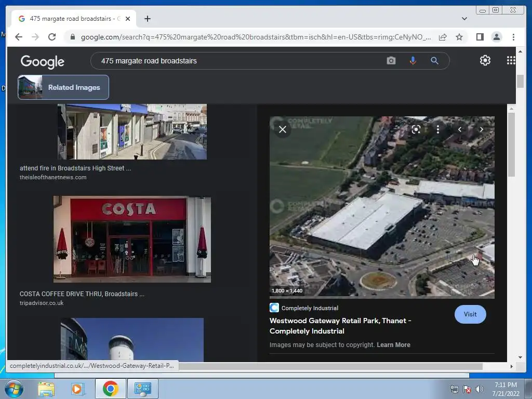Close the 475 margate road tab
Viewport: 532px width, 399px height.
(128, 19)
